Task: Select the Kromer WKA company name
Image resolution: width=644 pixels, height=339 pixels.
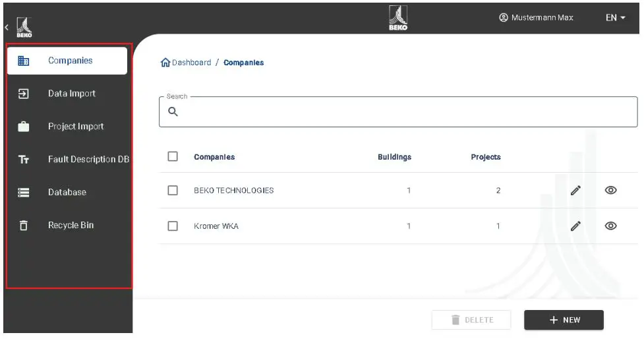Action: pyautogui.click(x=216, y=226)
